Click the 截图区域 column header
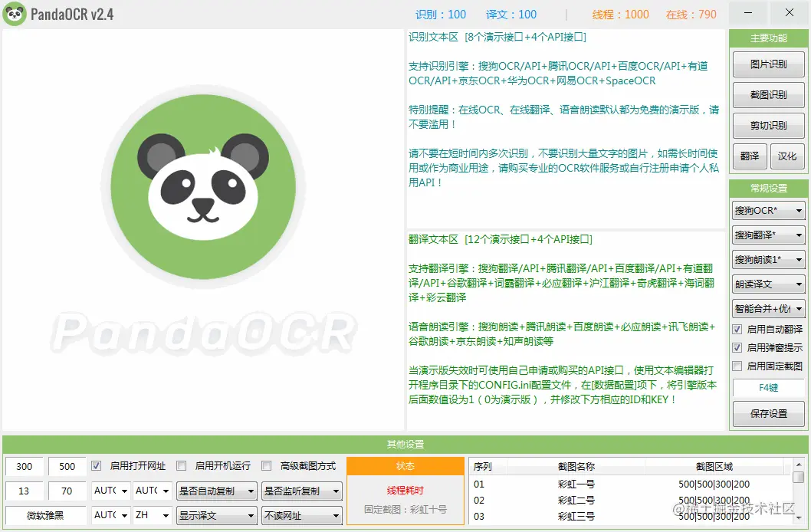Screen dimensions: 811x532 [714, 466]
